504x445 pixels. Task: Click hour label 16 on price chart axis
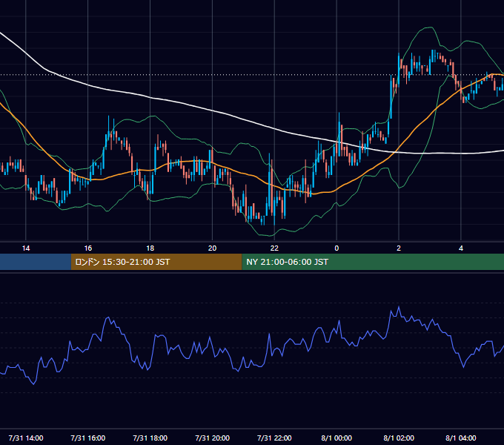tap(87, 248)
